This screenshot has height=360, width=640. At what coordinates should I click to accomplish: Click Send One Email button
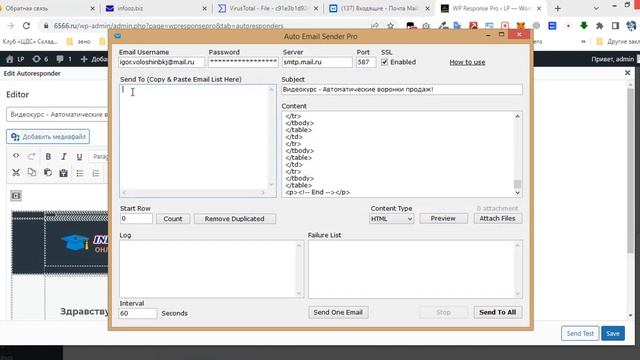coord(338,312)
